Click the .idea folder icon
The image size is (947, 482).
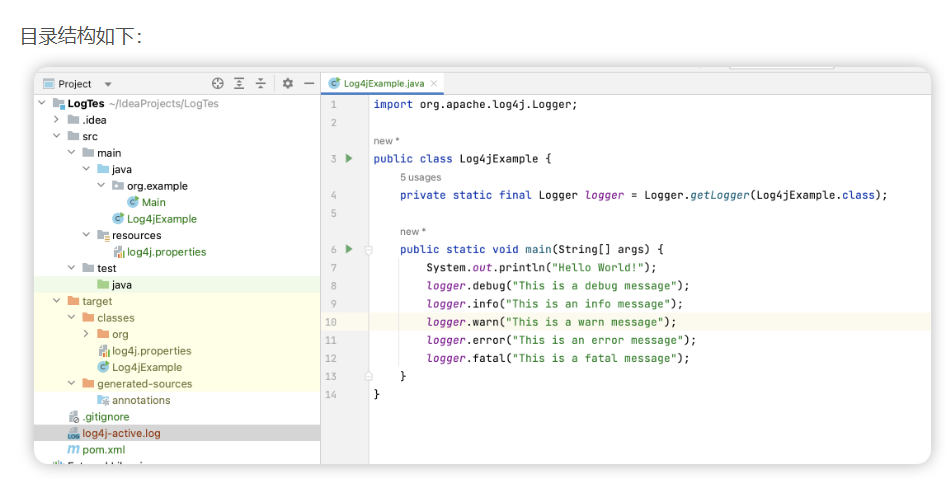74,120
